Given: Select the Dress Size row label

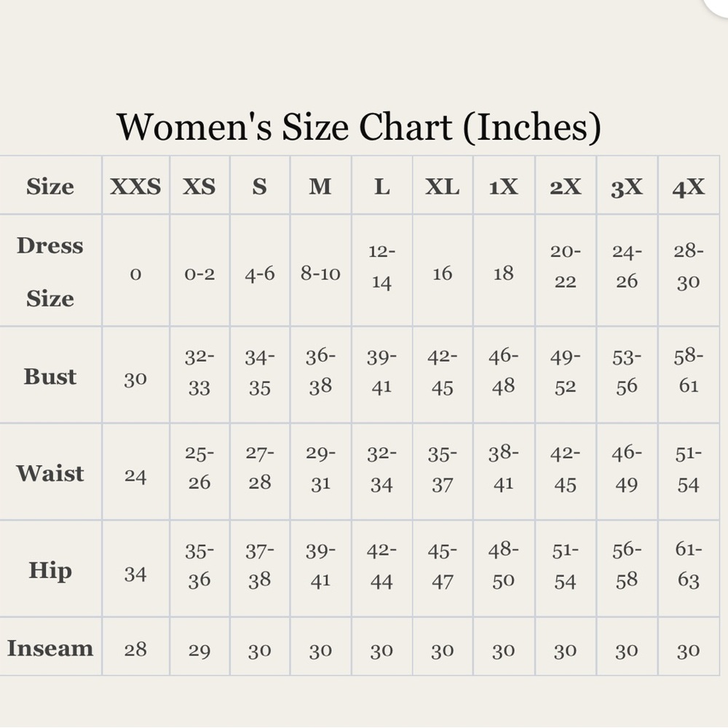Looking at the screenshot, I should pos(50,271).
